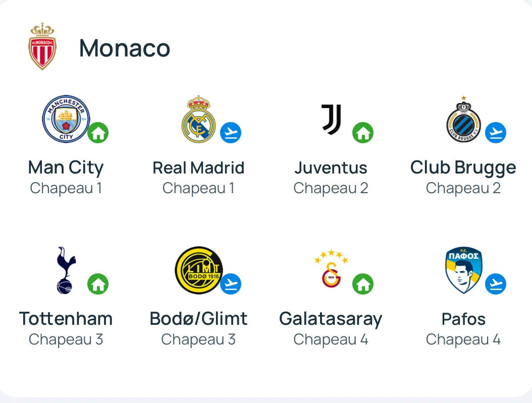
Task: Click the Galatasaray emblem with stars
Action: pos(331,268)
